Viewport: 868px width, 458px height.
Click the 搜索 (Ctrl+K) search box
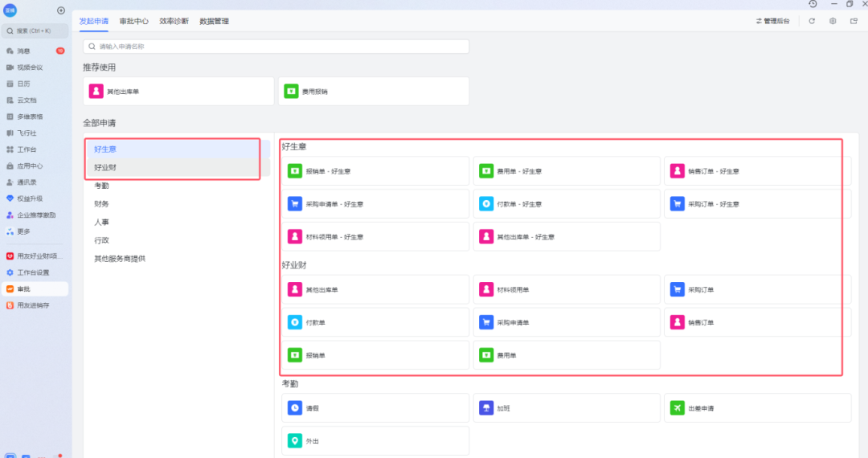click(35, 31)
